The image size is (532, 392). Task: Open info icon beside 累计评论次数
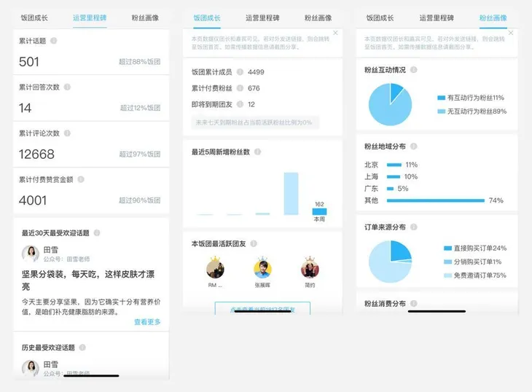pyautogui.click(x=67, y=133)
